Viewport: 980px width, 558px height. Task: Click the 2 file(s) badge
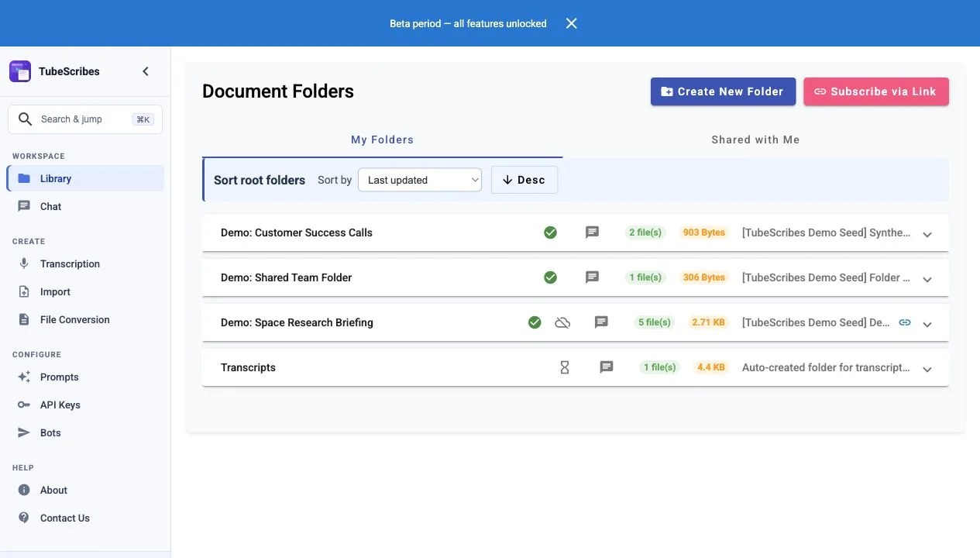[x=645, y=232]
